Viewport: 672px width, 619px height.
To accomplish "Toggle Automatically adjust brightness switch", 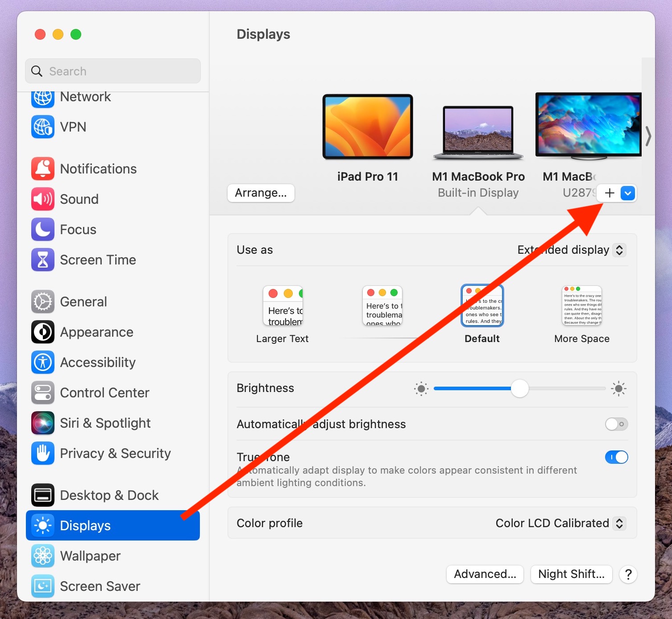I will tap(616, 424).
